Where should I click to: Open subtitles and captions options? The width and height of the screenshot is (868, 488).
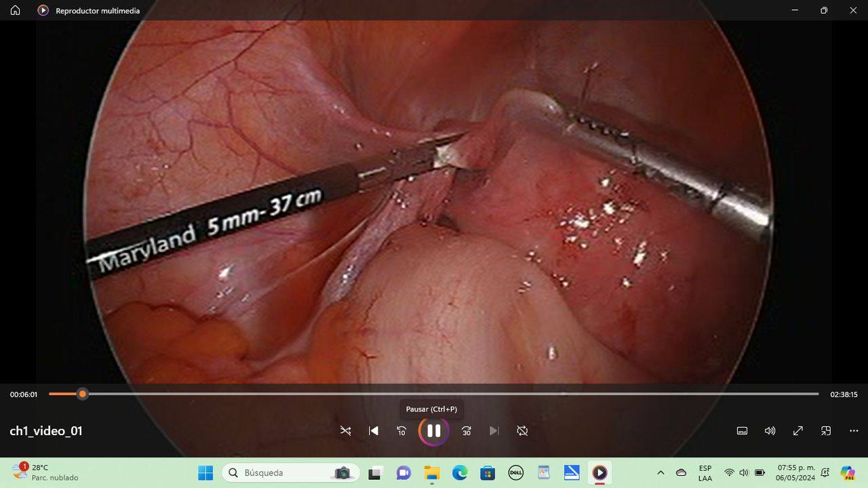click(742, 431)
